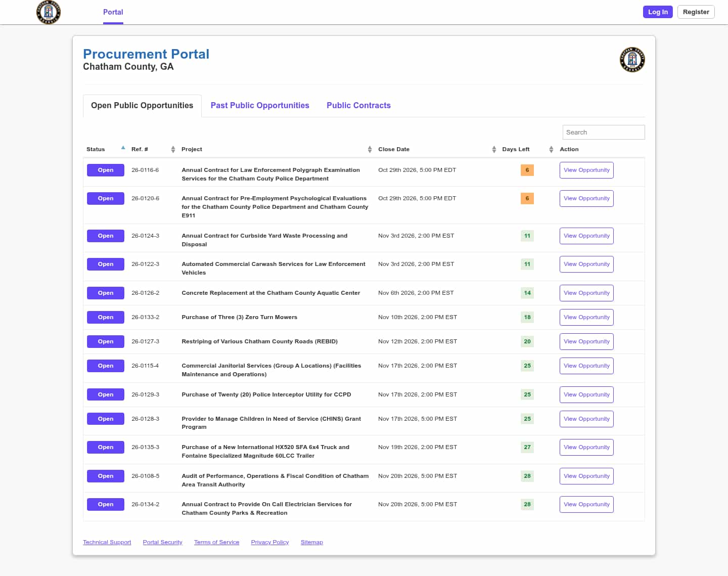The width and height of the screenshot is (728, 576).
Task: Switch to the Public Contracts tab
Action: pyautogui.click(x=358, y=106)
